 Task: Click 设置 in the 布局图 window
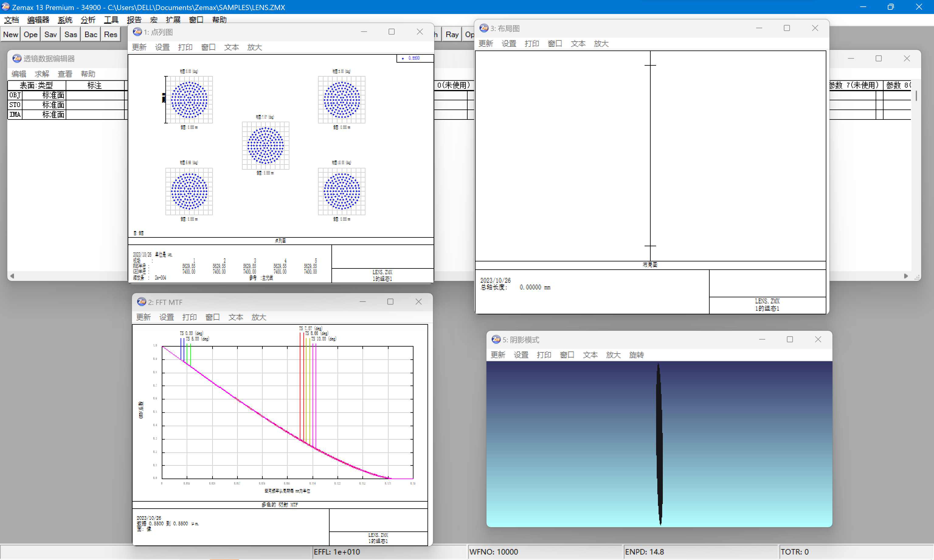click(509, 43)
